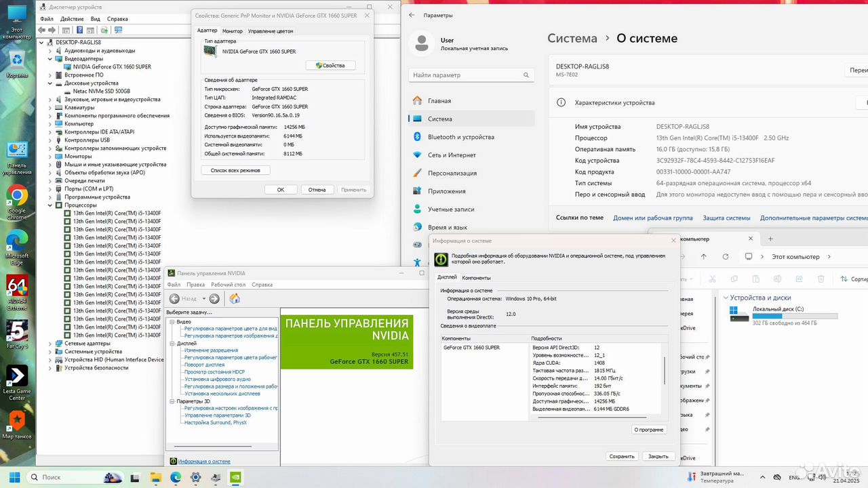Screen dimensions: 868x488
Task: Click Список всех режимов button
Action: pyautogui.click(x=236, y=170)
